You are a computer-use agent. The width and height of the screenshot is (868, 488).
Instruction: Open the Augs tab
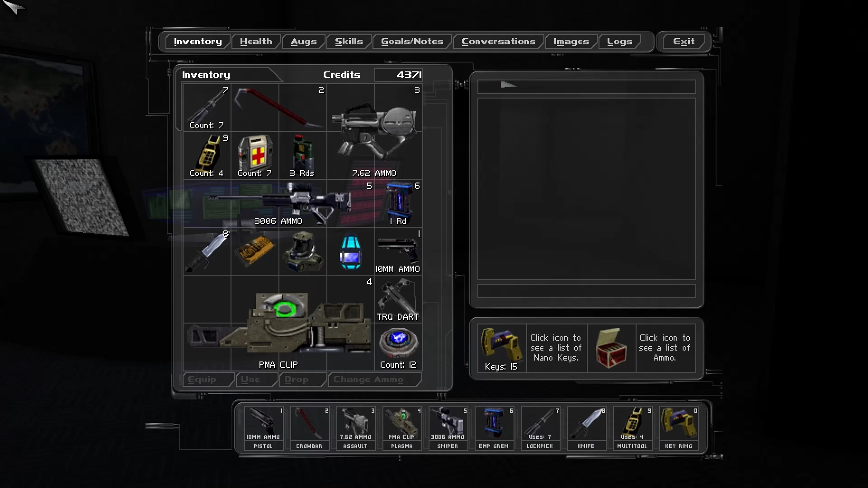click(x=303, y=42)
